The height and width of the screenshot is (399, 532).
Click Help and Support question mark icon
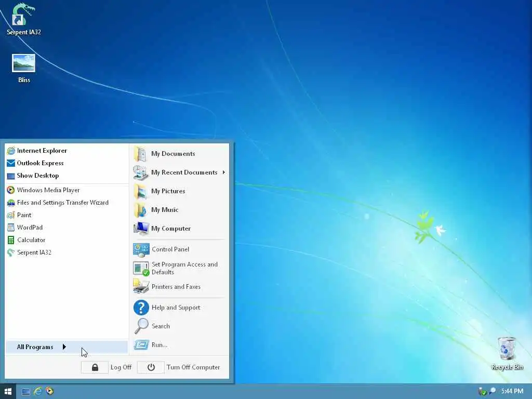[141, 308]
